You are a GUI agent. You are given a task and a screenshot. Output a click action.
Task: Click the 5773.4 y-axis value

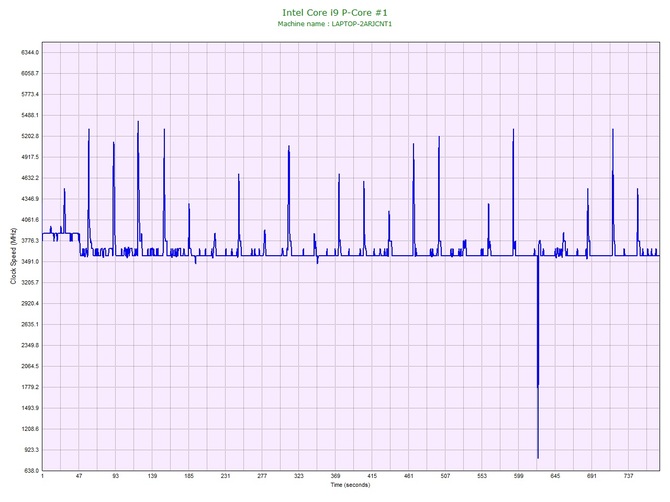point(30,94)
